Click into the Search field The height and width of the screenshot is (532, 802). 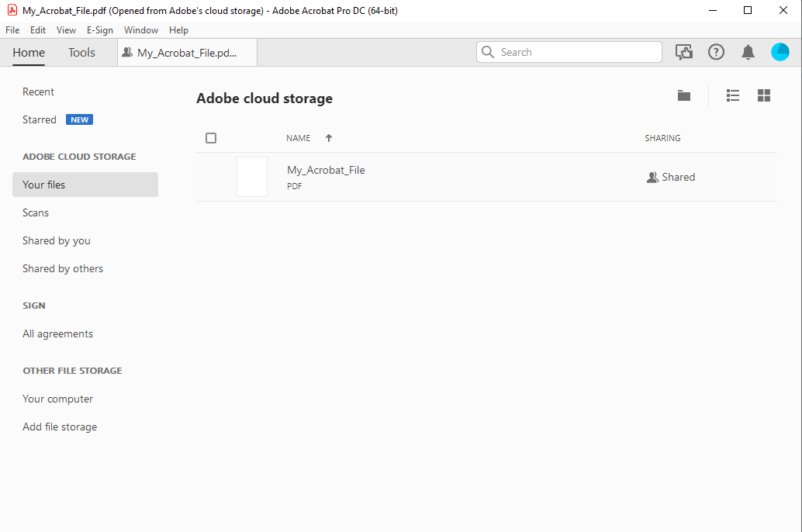point(569,52)
